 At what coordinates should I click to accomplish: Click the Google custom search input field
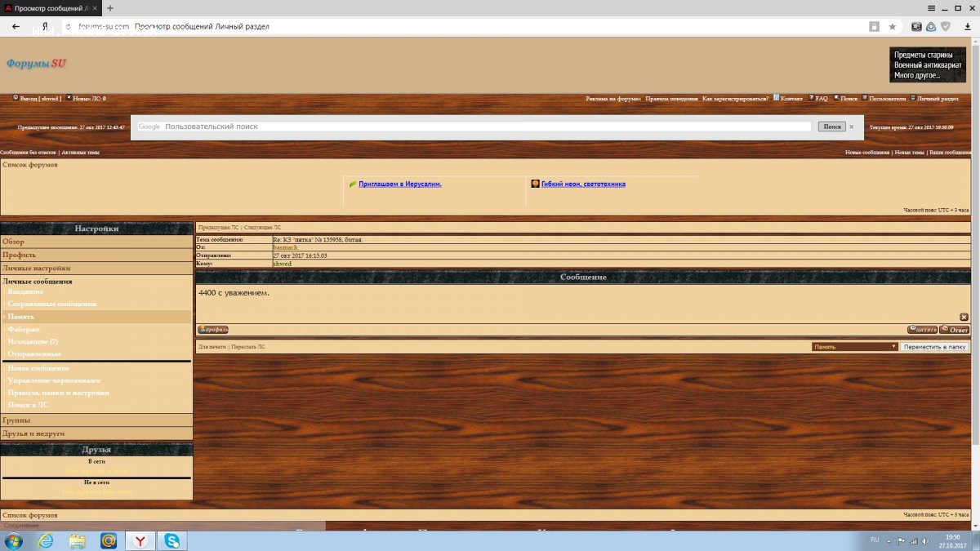click(486, 127)
